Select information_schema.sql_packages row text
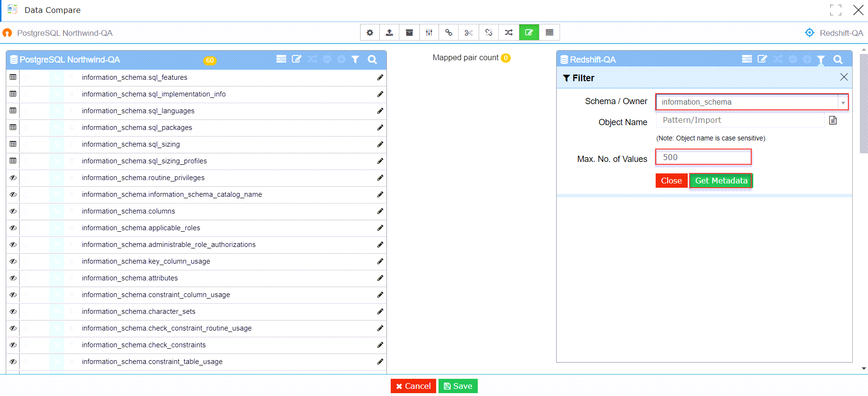Viewport: 868px width, 396px height. 137,128
